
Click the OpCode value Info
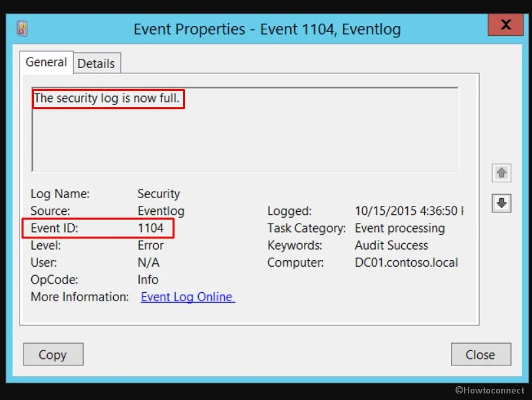pos(148,279)
